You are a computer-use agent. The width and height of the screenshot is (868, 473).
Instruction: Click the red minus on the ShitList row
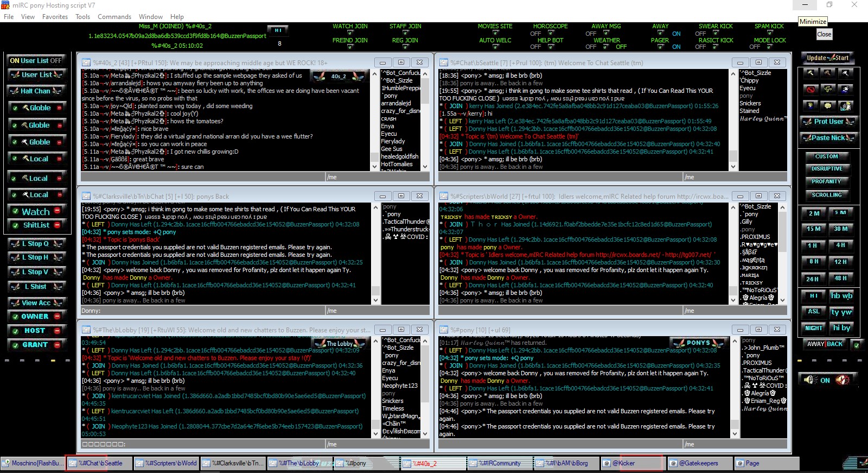pyautogui.click(x=57, y=225)
